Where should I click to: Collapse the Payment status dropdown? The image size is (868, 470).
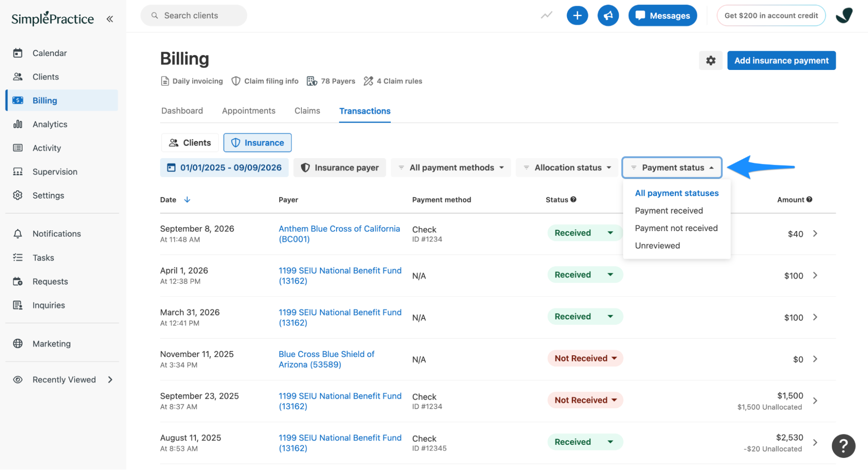(672, 168)
